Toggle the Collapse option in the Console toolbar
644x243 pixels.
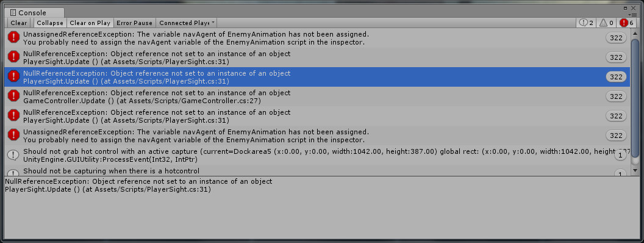pos(50,23)
